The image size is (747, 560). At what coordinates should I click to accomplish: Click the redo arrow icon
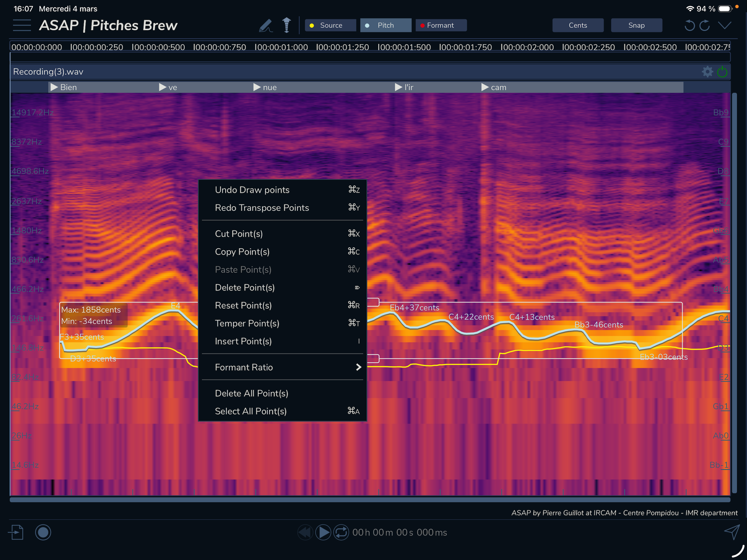coord(705,26)
